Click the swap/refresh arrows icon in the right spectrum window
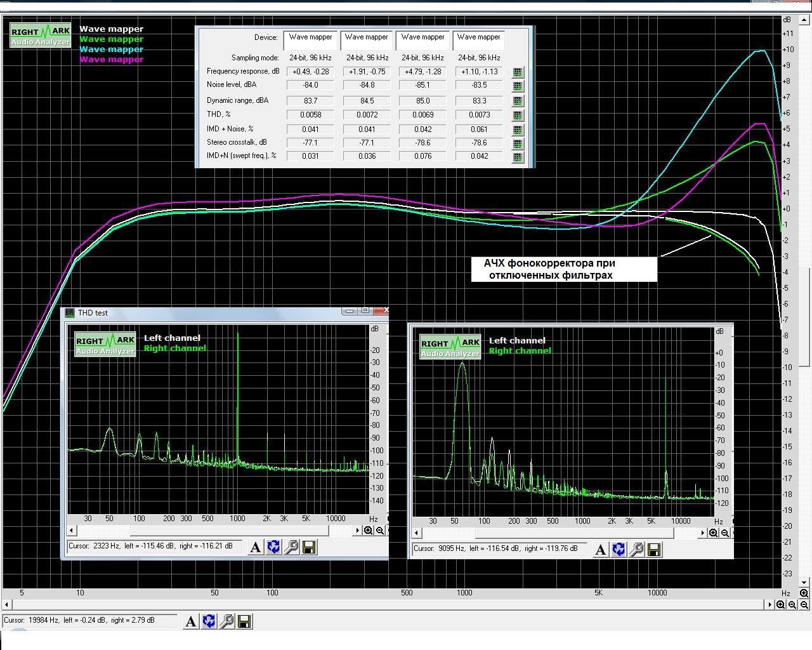The width and height of the screenshot is (812, 650). 619,550
